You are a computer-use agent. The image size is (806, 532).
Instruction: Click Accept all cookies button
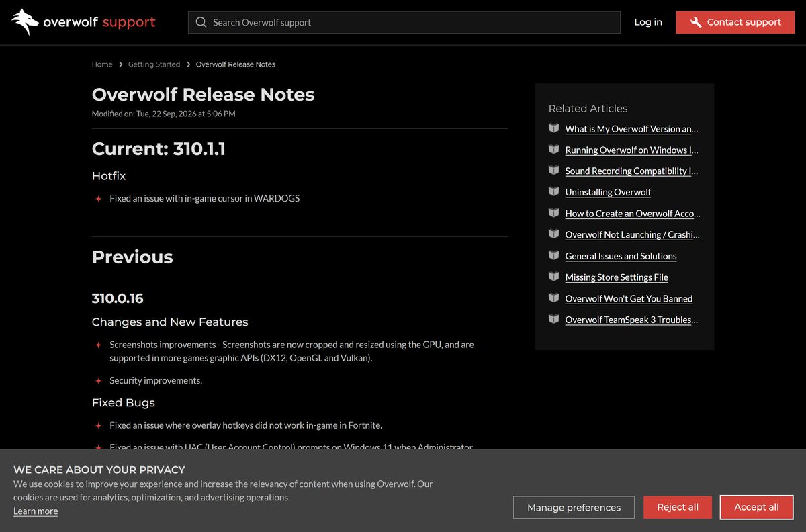(757, 507)
